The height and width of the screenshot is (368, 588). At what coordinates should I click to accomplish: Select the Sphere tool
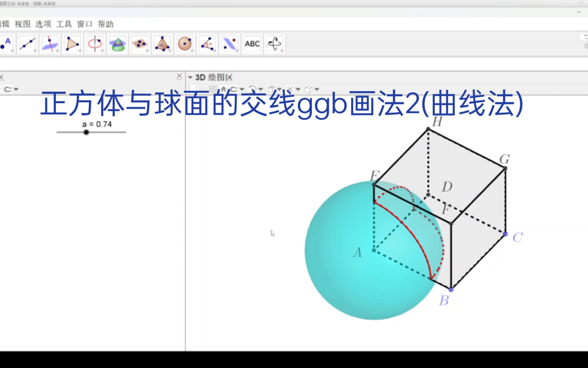point(185,44)
